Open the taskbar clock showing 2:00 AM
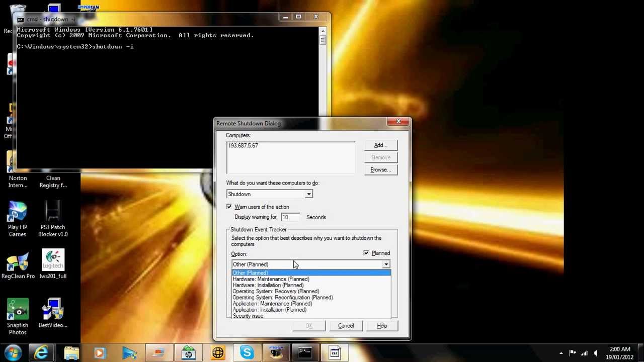 tap(620, 353)
